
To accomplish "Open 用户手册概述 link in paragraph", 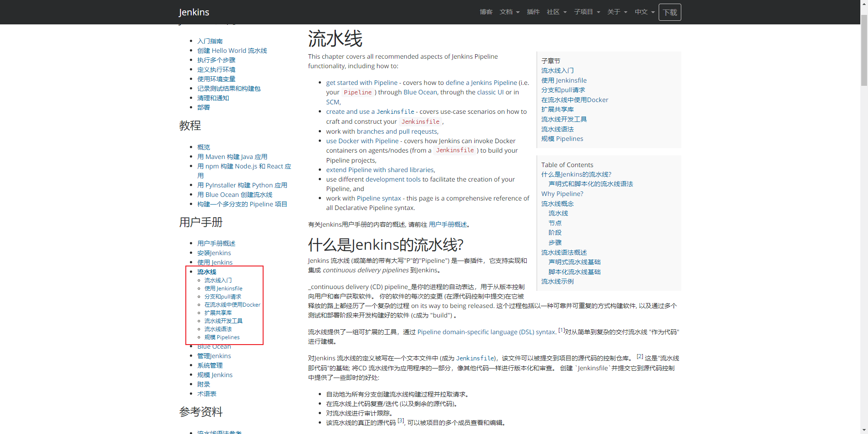I will (448, 224).
